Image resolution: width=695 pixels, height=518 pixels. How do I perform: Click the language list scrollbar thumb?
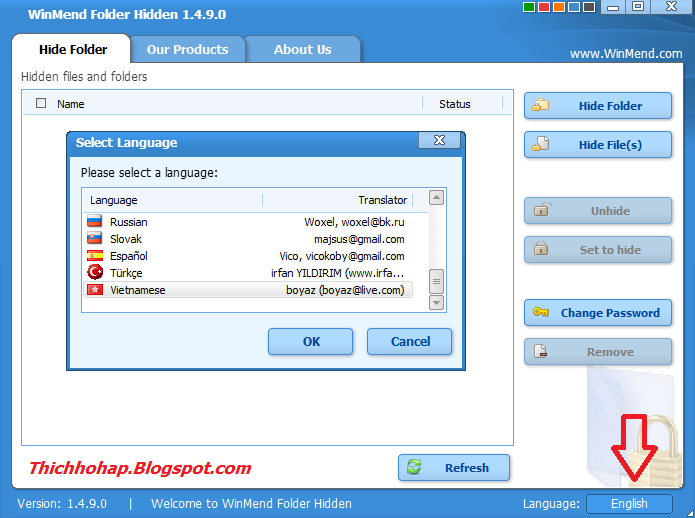[437, 281]
